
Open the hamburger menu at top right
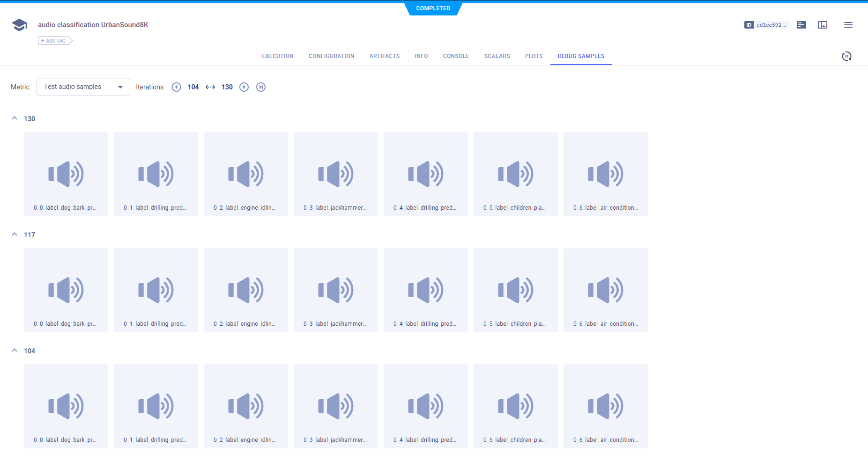tap(848, 25)
